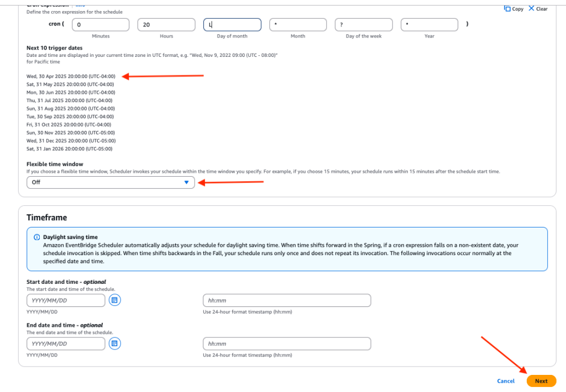Click the start date YYYY/MM/DD field

(66, 300)
